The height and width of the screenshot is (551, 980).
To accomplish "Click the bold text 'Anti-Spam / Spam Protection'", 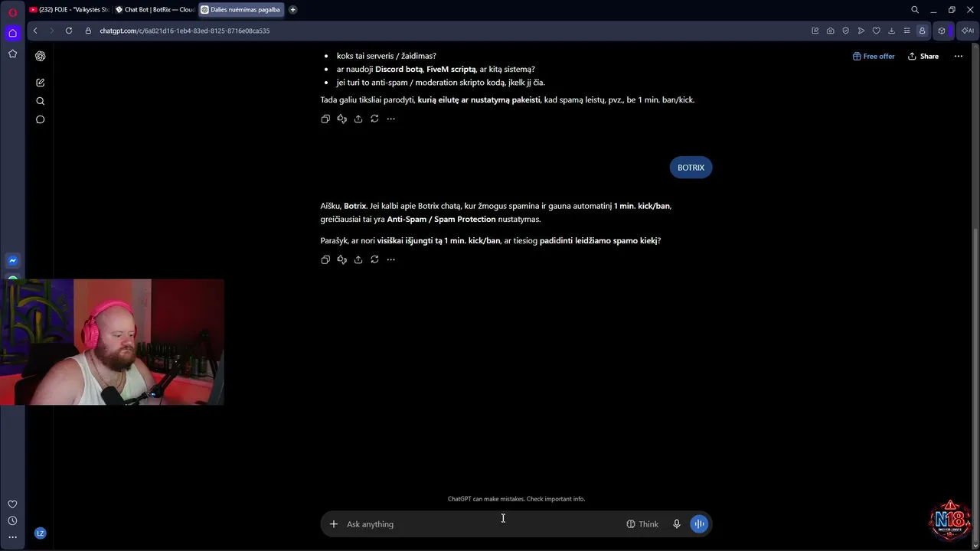I will coord(441,219).
